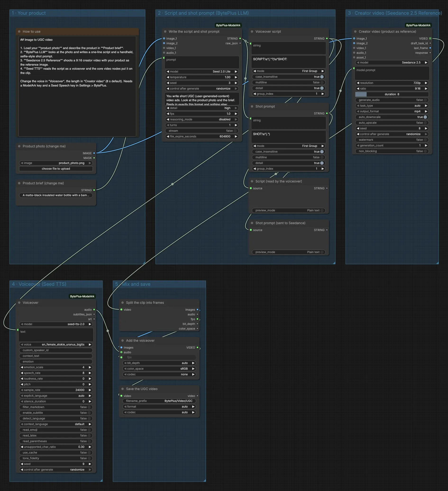Select the '2 · Script and shot prompt' group title

[203, 13]
